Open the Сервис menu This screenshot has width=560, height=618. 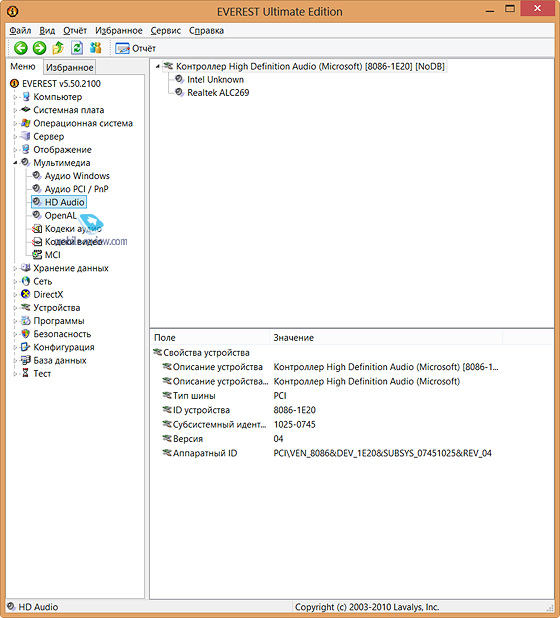point(166,31)
